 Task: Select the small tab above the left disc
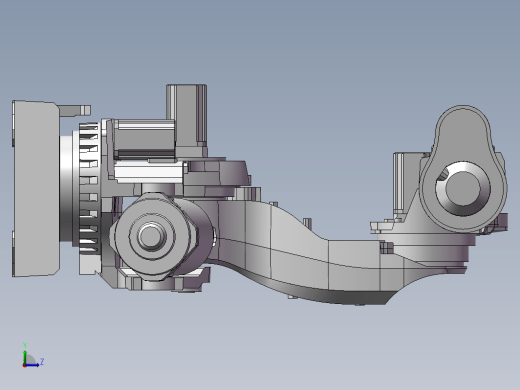point(75,110)
